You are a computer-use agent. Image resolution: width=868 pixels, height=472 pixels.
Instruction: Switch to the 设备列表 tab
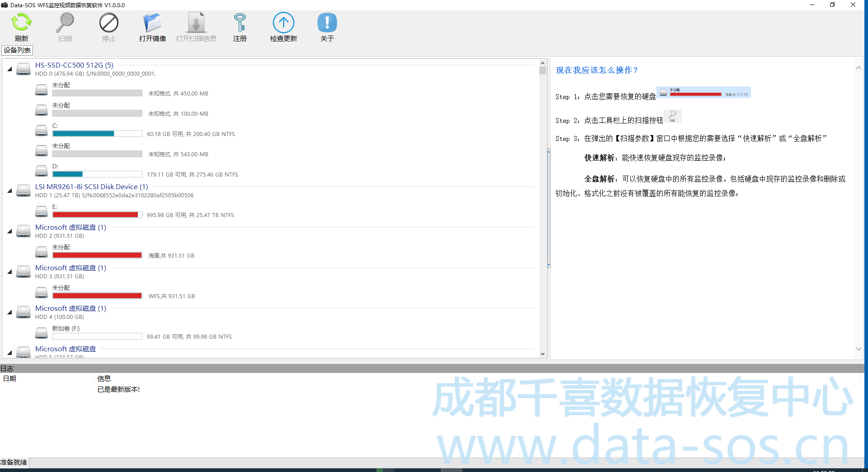click(17, 50)
